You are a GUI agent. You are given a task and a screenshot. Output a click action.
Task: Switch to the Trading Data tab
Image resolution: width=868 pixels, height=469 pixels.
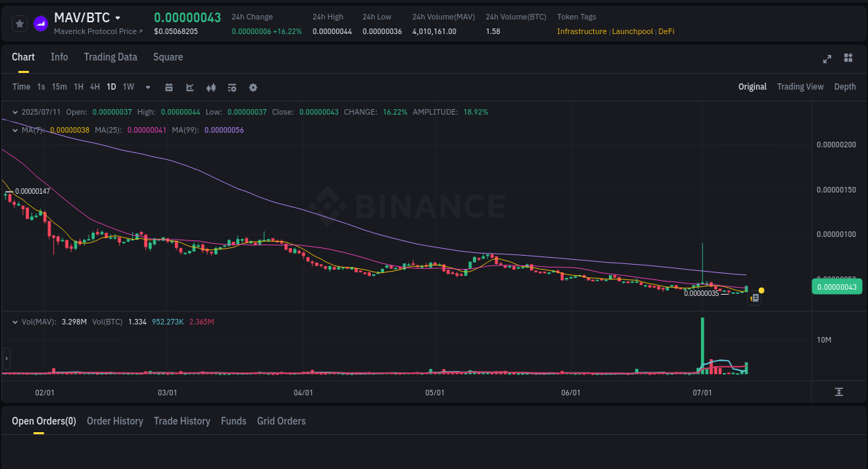point(110,57)
